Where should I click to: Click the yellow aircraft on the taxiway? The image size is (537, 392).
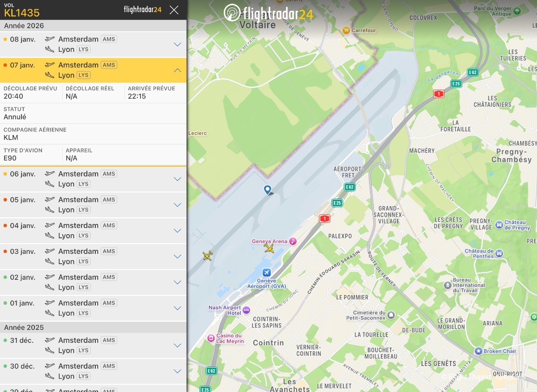(208, 255)
